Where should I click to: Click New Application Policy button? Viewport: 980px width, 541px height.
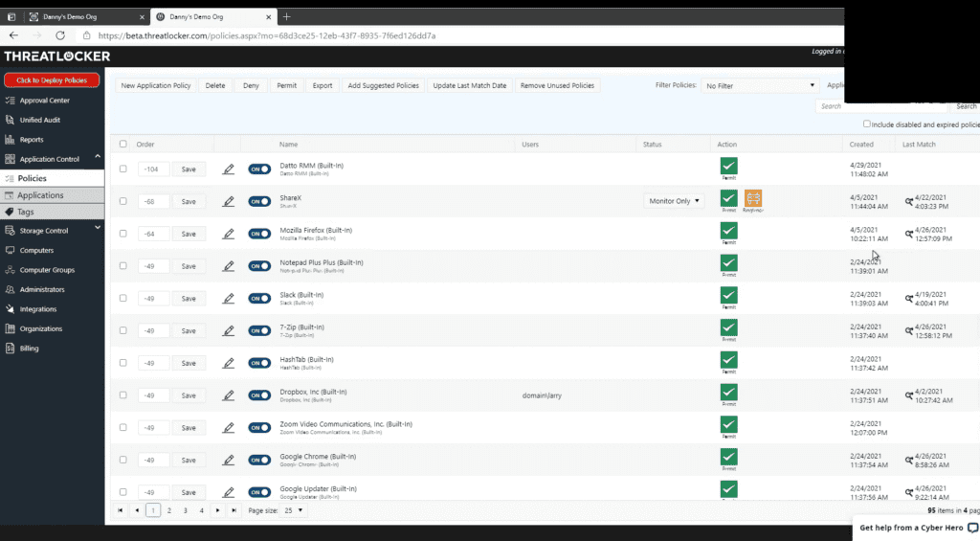tap(156, 85)
